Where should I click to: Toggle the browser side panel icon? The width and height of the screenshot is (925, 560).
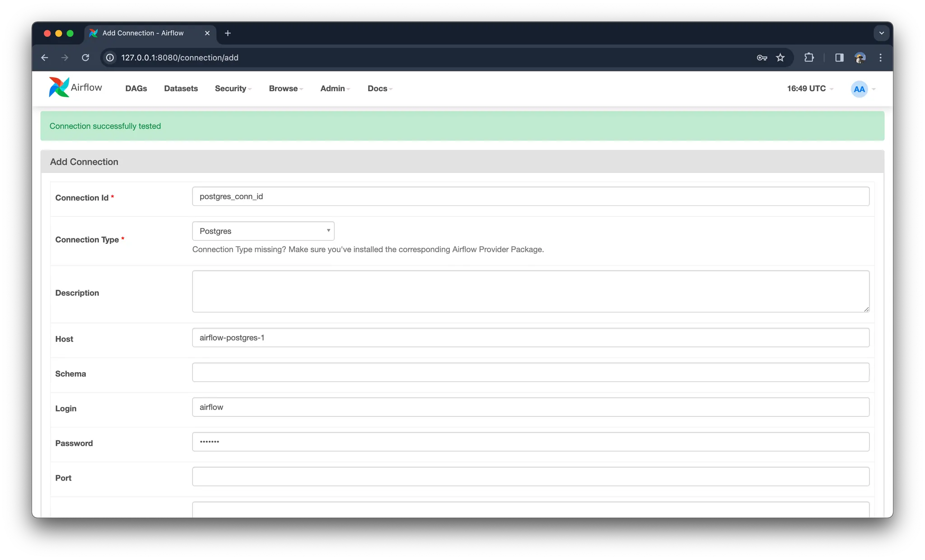click(x=839, y=57)
